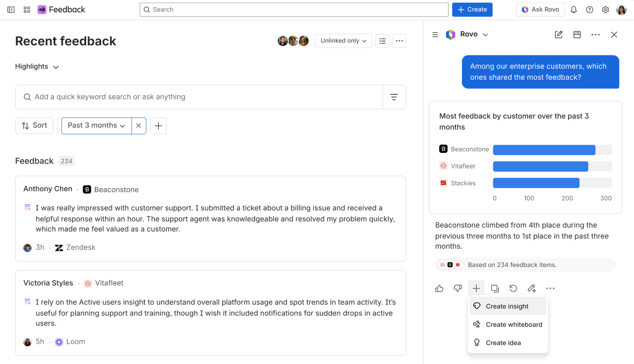Click the plus icon under the Rovo response
The height and width of the screenshot is (364, 634).
coord(476,288)
